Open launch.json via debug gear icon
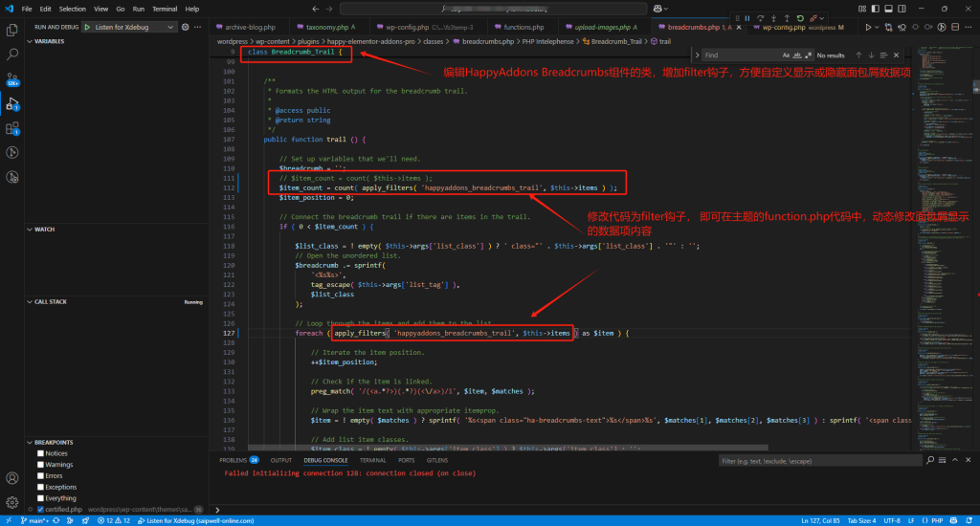The width and height of the screenshot is (980, 526). click(x=185, y=27)
